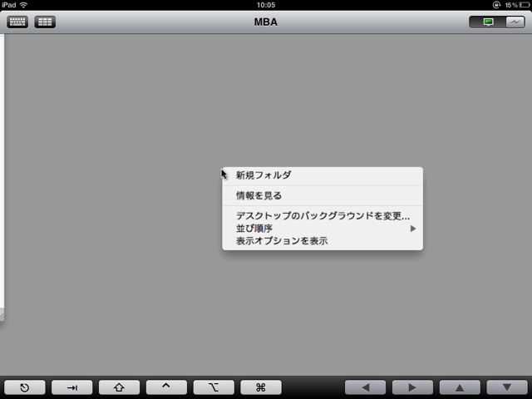Choose デスクトップのバックグラウンドを変更...
This screenshot has width=532, height=399.
pos(323,216)
